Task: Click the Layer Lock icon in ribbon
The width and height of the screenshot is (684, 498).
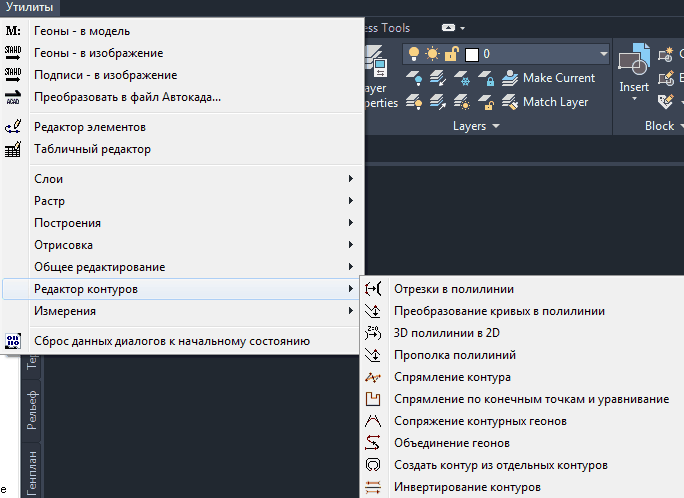Action: (x=486, y=78)
